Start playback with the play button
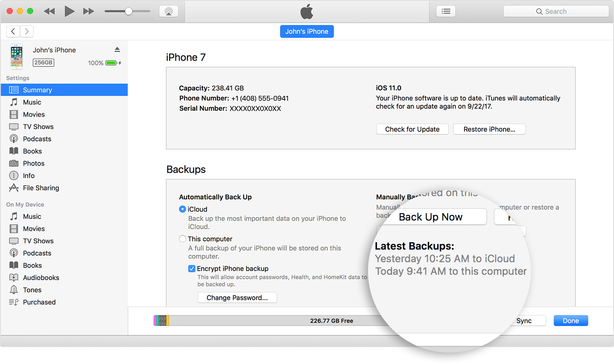The image size is (614, 364). click(69, 11)
